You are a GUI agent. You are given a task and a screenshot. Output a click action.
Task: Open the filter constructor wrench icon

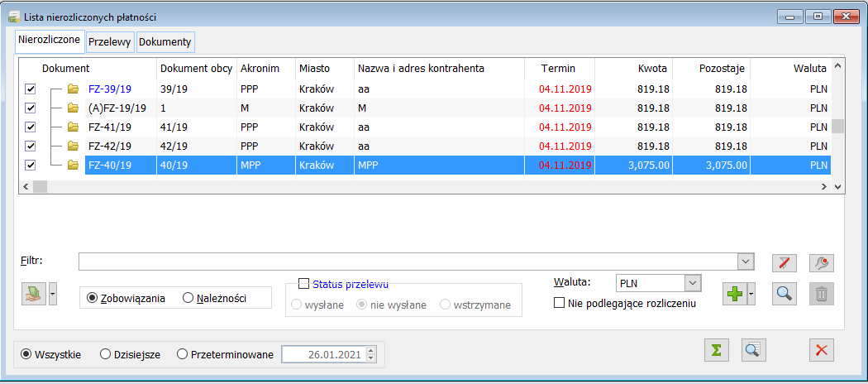point(822,262)
